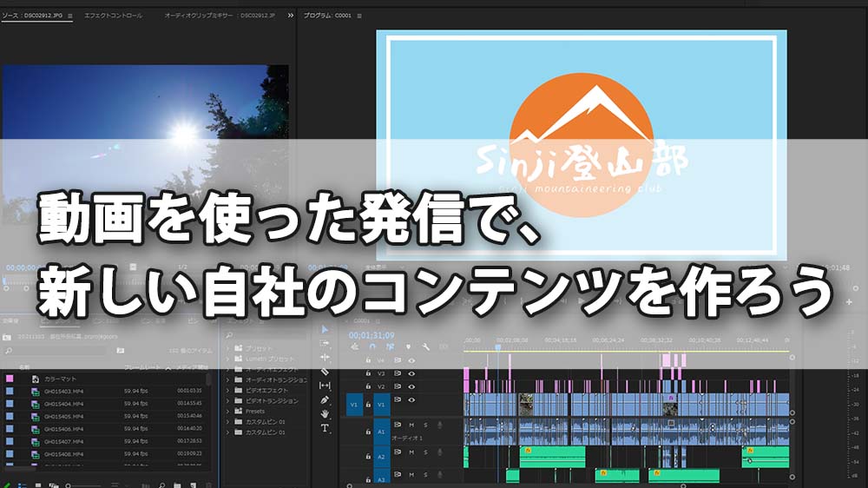868x488 pixels.
Task: Select the Slip tool
Action: [325, 386]
